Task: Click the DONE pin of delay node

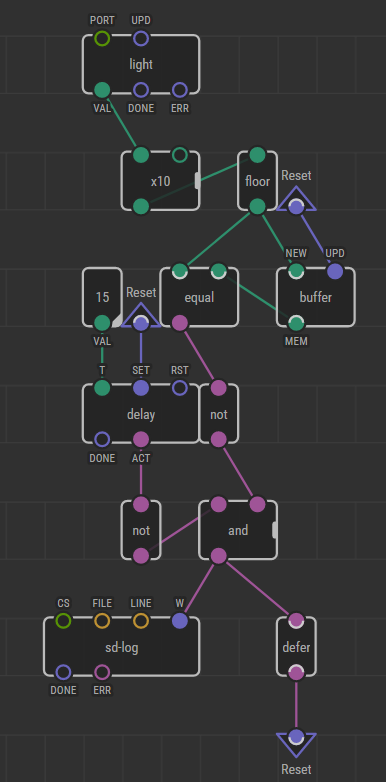Action: pos(102,439)
